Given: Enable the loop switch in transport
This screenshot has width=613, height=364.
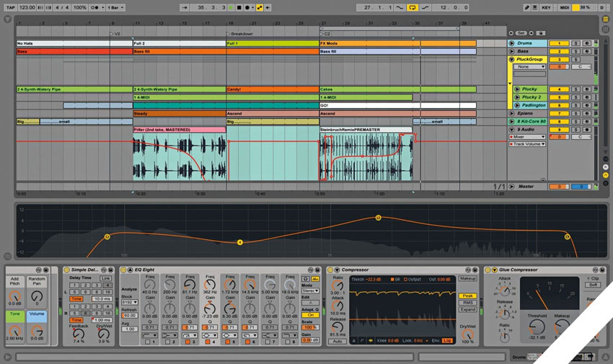Looking at the screenshot, I should point(413,6).
